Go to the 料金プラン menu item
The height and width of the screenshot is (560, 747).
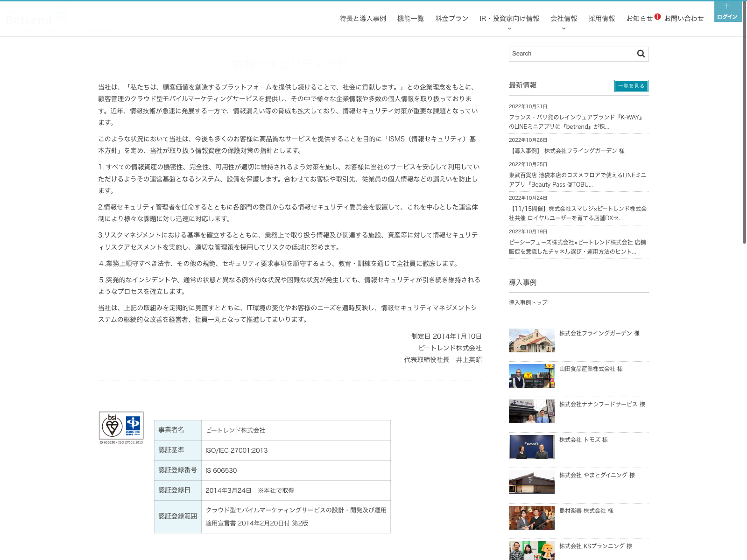(451, 19)
